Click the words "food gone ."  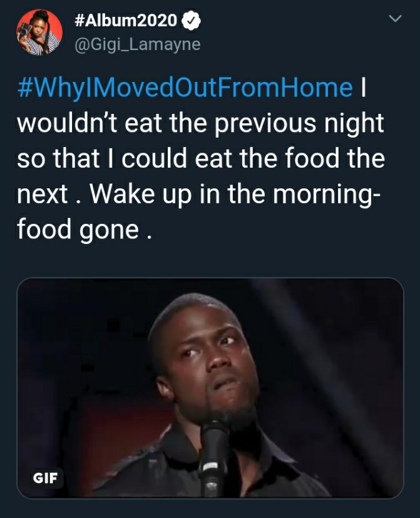85,229
